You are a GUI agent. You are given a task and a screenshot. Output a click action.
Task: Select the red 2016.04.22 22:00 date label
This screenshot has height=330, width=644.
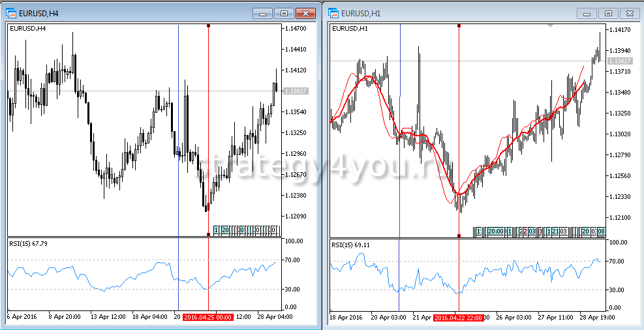coord(459,317)
